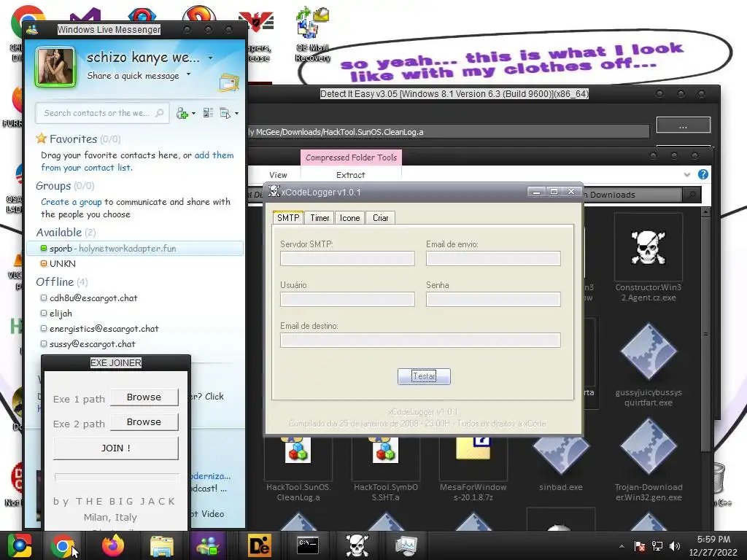Open the Extract tab in Explorer

click(351, 175)
